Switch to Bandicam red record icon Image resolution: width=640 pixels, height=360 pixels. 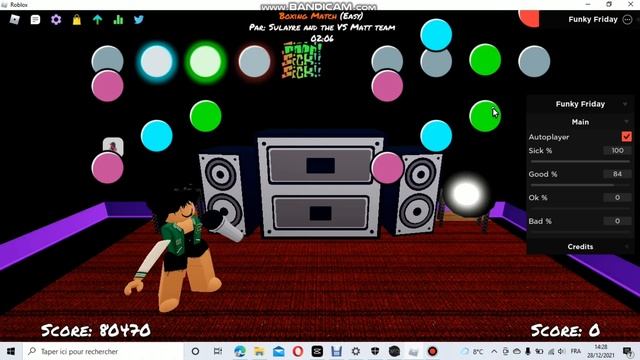(x=433, y=351)
